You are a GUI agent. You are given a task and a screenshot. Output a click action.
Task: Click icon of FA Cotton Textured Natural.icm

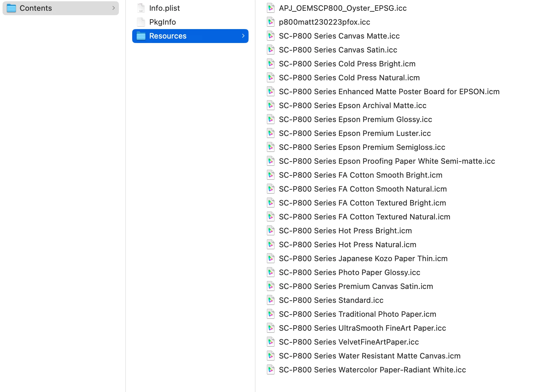click(x=271, y=217)
